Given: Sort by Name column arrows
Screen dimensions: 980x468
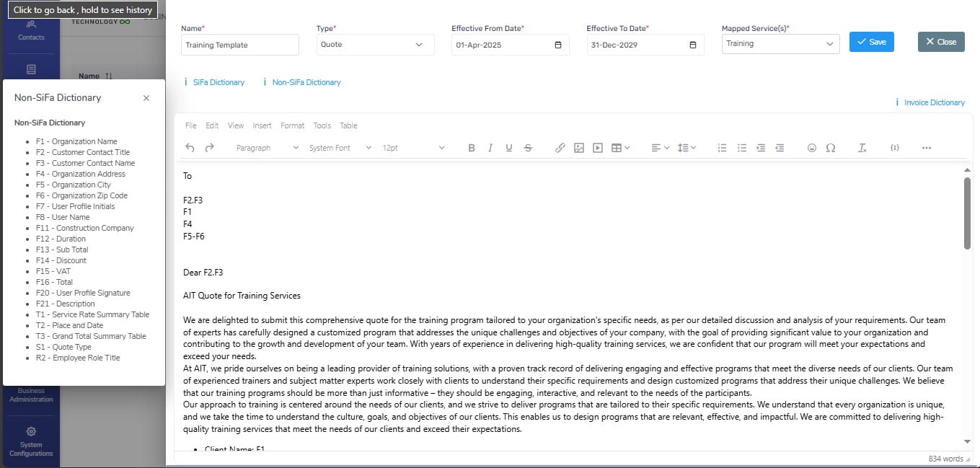Looking at the screenshot, I should click(109, 76).
